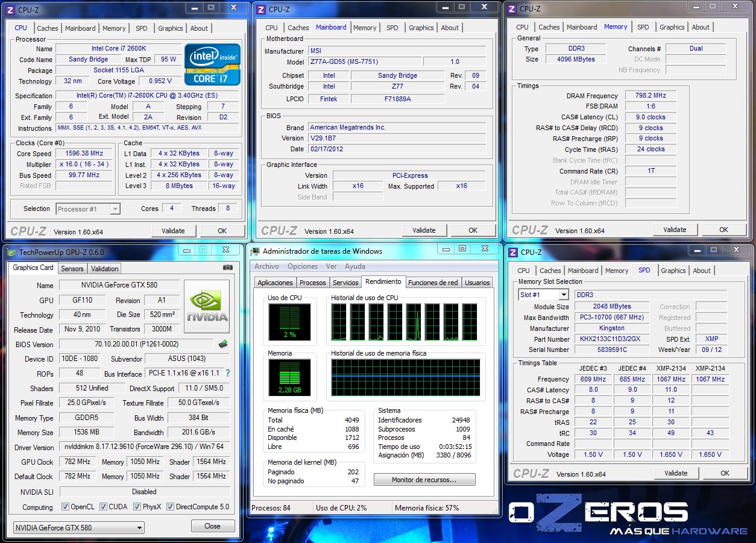Select the Rendimiento tab
The height and width of the screenshot is (543, 756).
[383, 281]
